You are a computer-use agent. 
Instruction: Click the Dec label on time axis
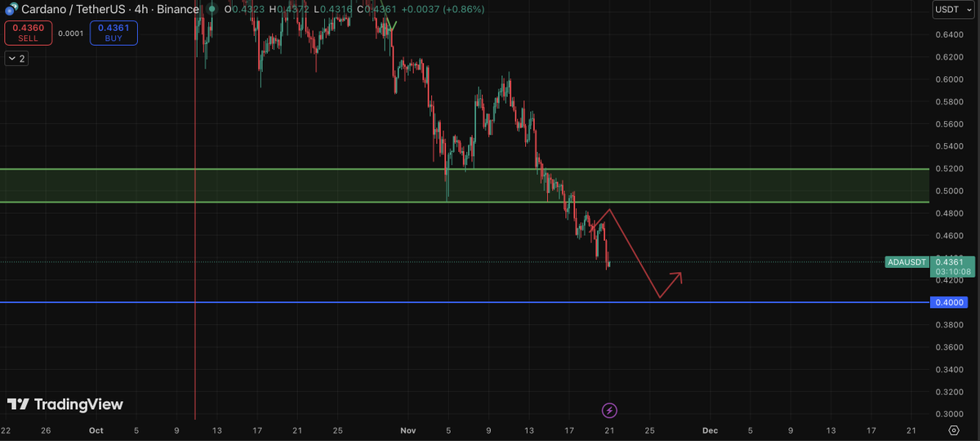pos(710,430)
